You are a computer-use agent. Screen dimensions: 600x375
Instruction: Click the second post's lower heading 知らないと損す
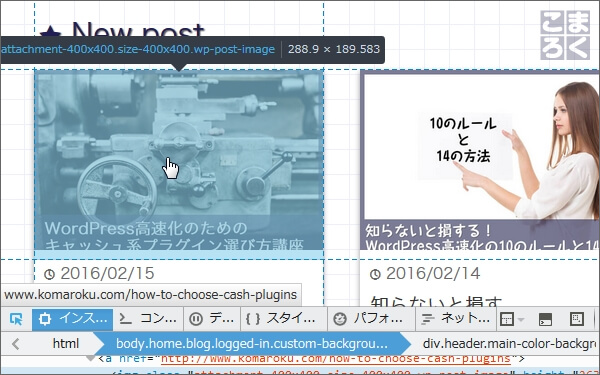(436, 301)
